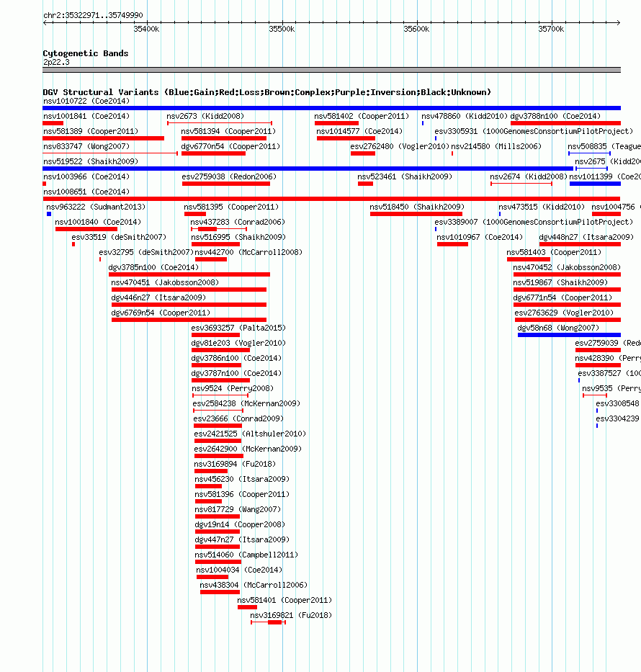Image resolution: width=641 pixels, height=672 pixels.
Task: Select nsv581394 (Cooper2011) label
Action: pos(228,131)
